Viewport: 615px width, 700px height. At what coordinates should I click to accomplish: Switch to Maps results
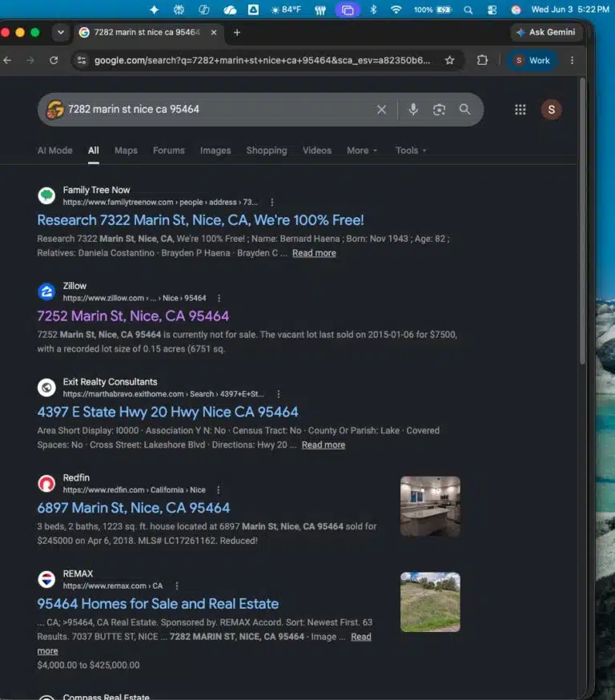pos(126,151)
